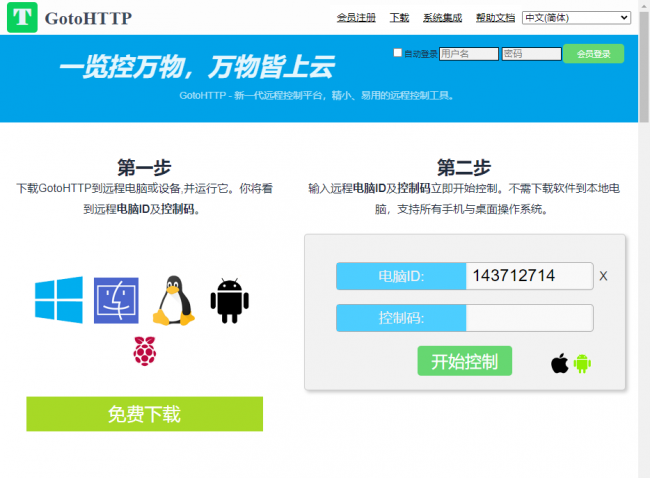Toggle the 自动登录 checkbox

click(398, 53)
